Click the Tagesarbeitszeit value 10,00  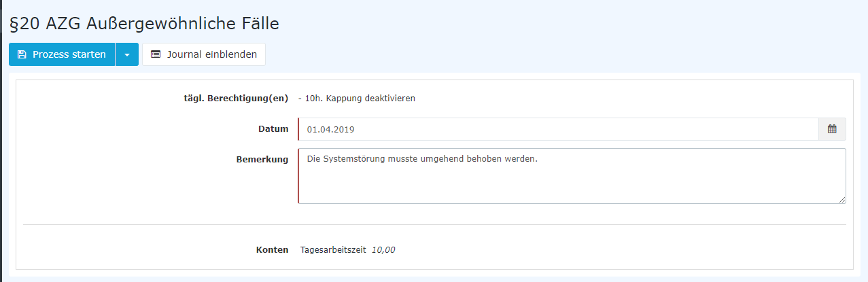tap(383, 249)
